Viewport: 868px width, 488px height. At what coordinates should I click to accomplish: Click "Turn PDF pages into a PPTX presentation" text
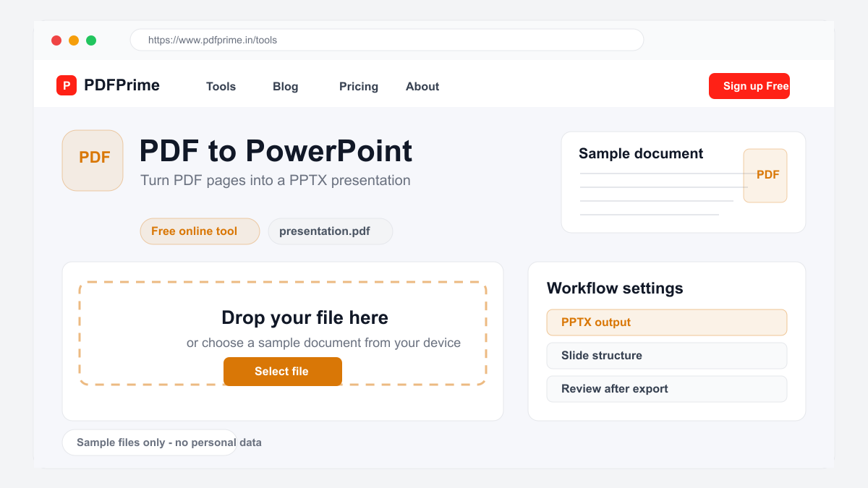tap(276, 180)
